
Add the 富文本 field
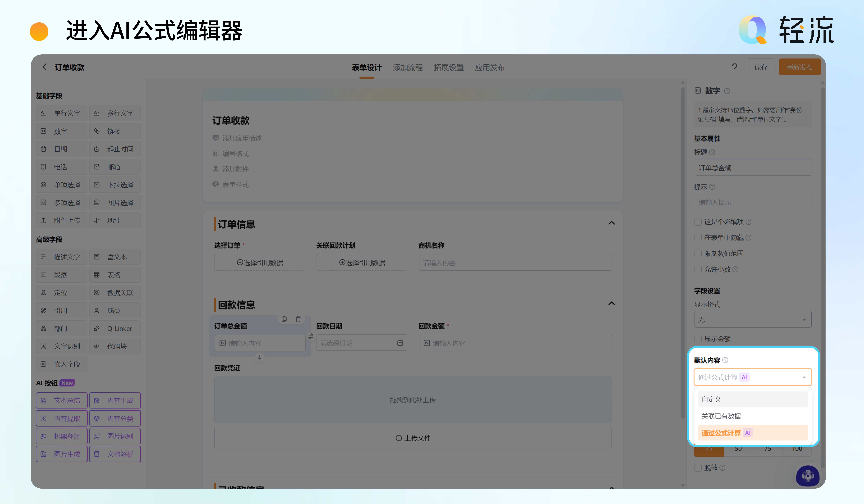pyautogui.click(x=115, y=257)
